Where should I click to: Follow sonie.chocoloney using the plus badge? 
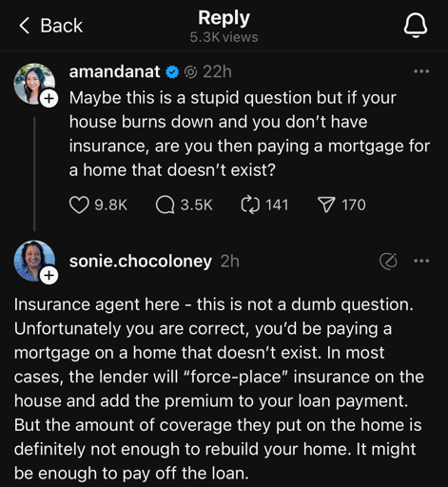click(x=49, y=276)
